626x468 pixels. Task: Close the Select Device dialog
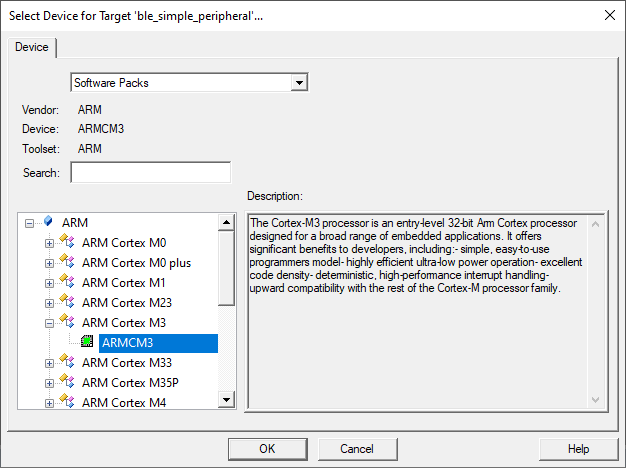(610, 16)
